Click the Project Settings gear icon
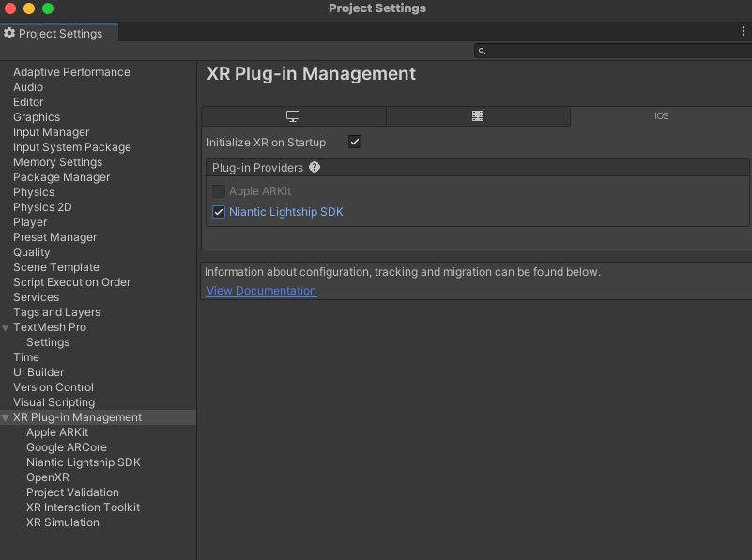752x560 pixels. pos(9,34)
